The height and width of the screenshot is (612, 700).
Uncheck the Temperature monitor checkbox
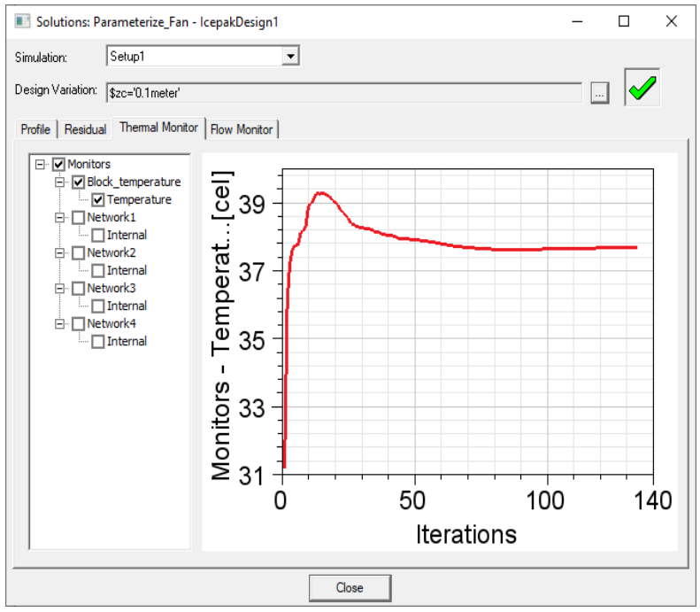98,199
